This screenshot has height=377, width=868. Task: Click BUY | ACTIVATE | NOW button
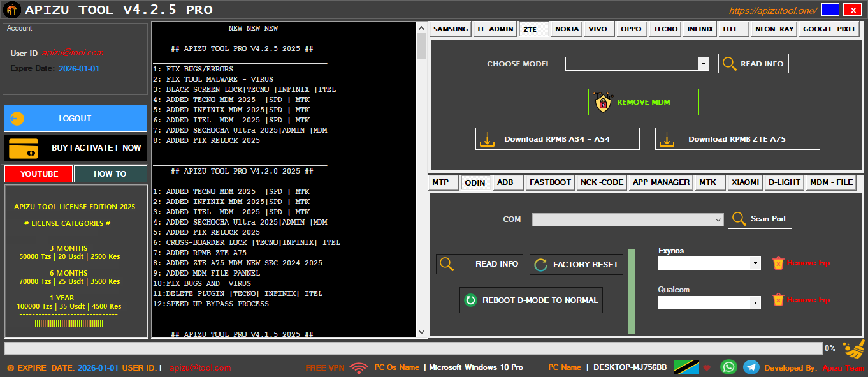click(x=75, y=148)
